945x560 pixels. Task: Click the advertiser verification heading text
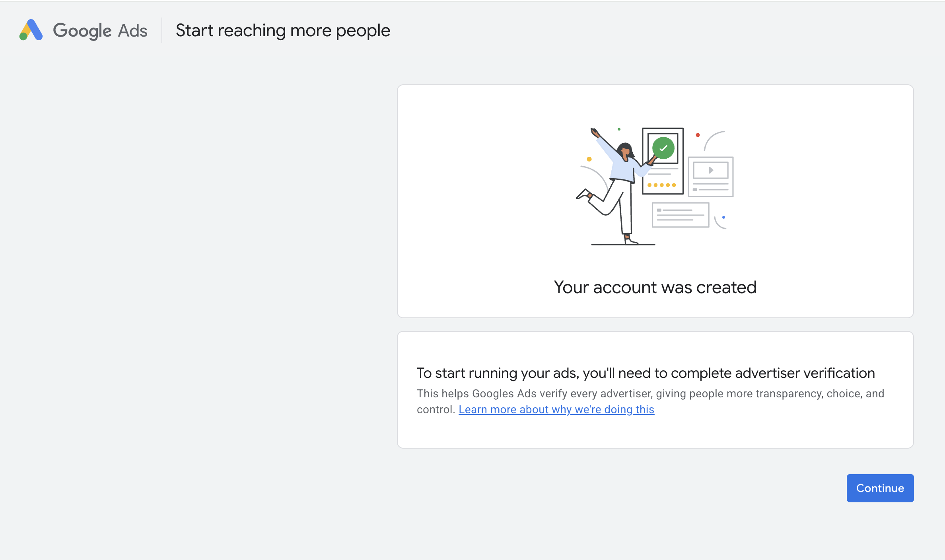coord(646,373)
